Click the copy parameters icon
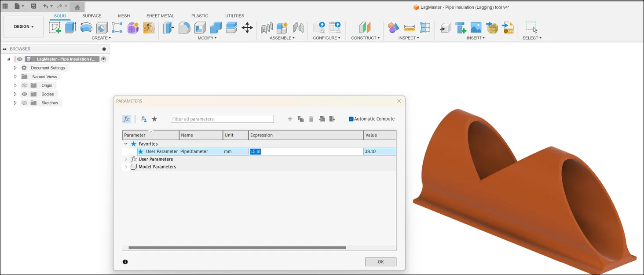Viewport: 644px width, 275px height. (x=301, y=119)
